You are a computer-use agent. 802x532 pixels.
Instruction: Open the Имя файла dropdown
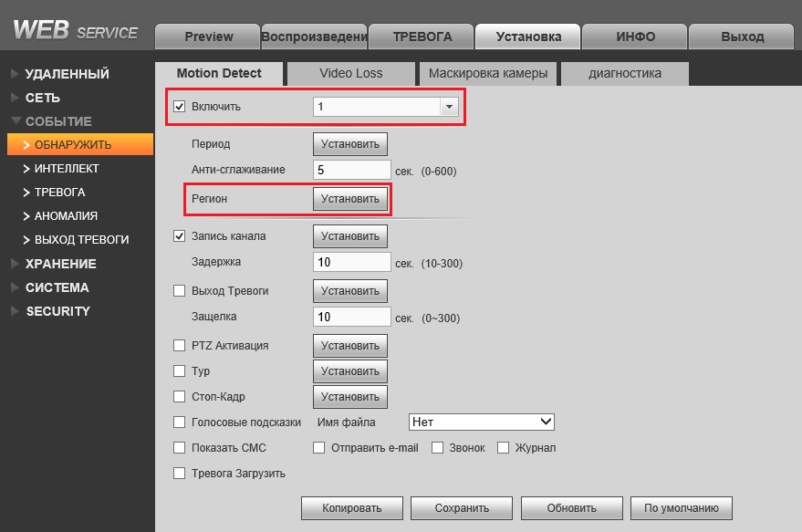(x=482, y=422)
